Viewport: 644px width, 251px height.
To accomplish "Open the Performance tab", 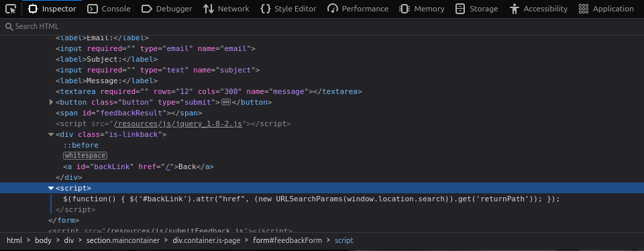I will pyautogui.click(x=358, y=9).
